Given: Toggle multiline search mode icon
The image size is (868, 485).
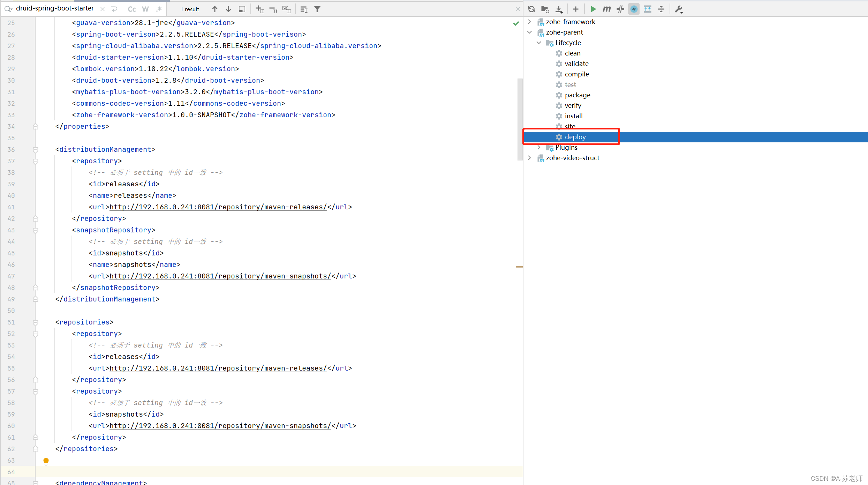Looking at the screenshot, I should click(x=304, y=9).
